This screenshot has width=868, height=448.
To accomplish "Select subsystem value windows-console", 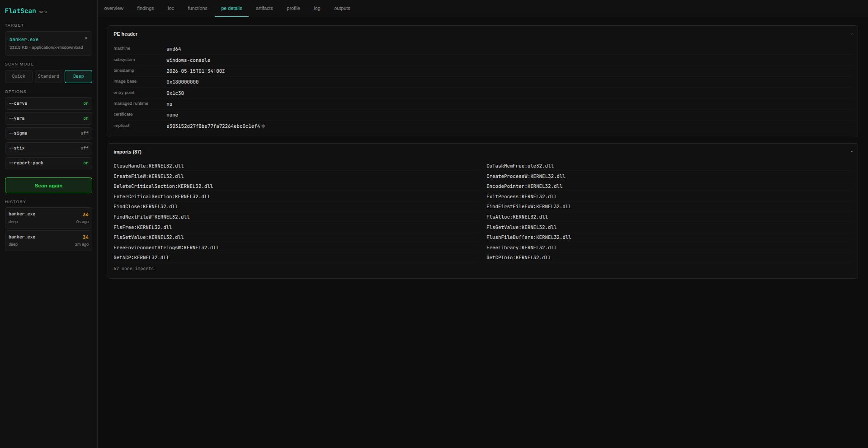I will click(188, 61).
